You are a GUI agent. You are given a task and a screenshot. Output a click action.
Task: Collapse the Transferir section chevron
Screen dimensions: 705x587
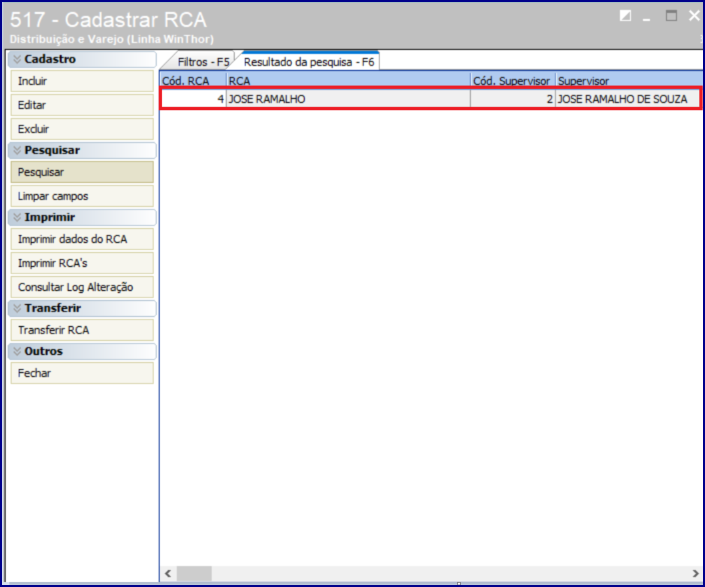[x=17, y=308]
